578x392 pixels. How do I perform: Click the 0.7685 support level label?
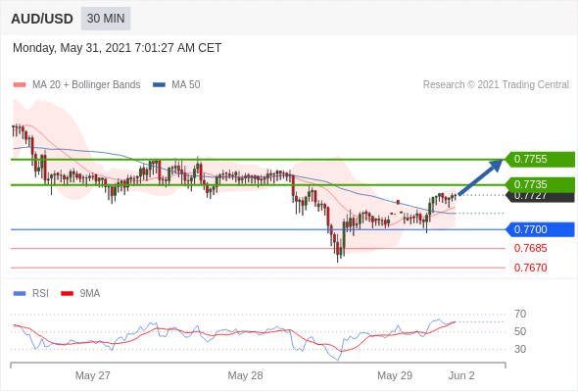coord(530,248)
